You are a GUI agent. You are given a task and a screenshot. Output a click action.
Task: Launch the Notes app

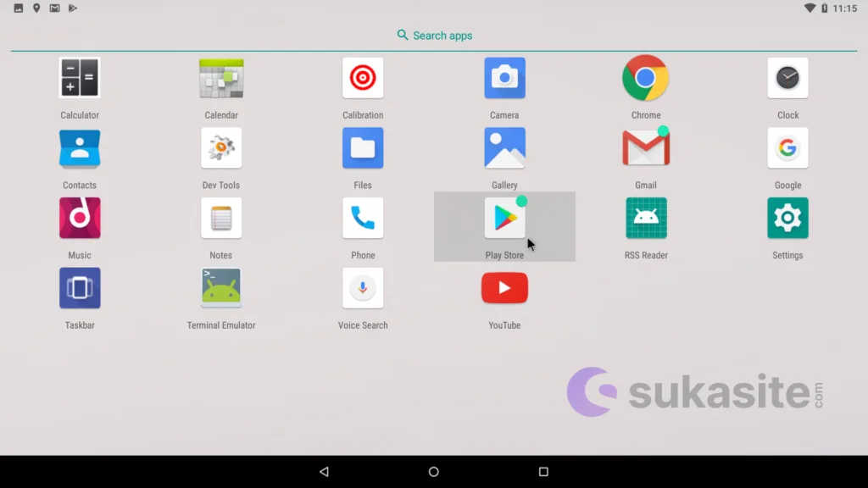221,218
